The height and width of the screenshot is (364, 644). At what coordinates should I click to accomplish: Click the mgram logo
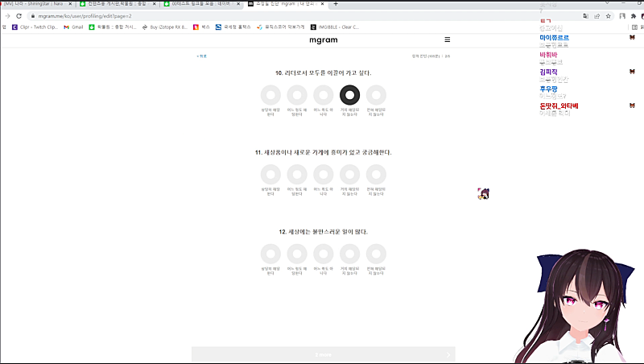tap(324, 39)
